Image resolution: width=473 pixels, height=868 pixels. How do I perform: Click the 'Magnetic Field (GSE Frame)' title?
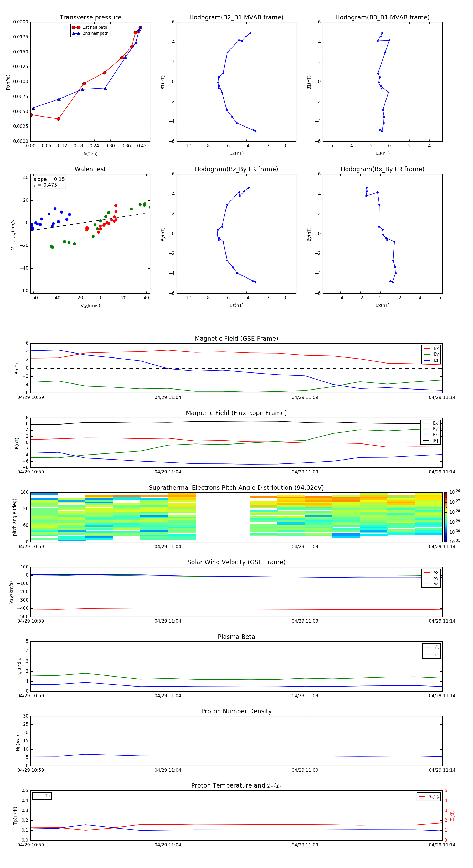[x=236, y=339]
